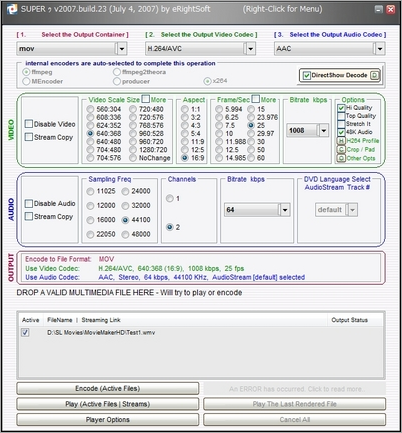Choose 48000 sampling frequency
Viewport: 402px width, 433px height.
click(x=125, y=234)
